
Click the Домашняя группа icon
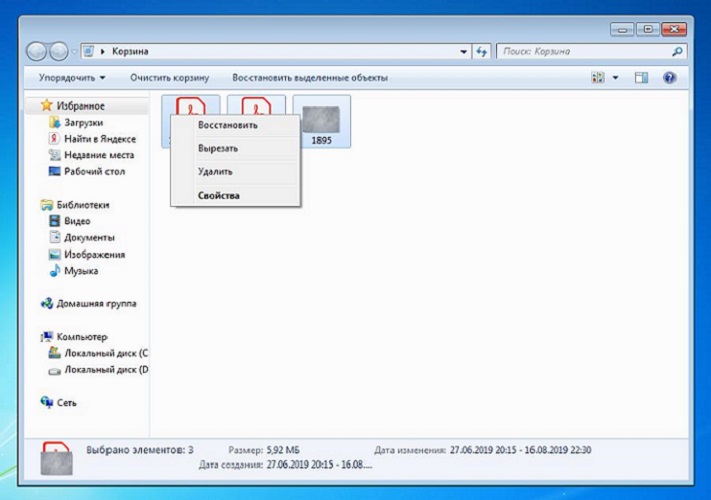pyautogui.click(x=47, y=303)
